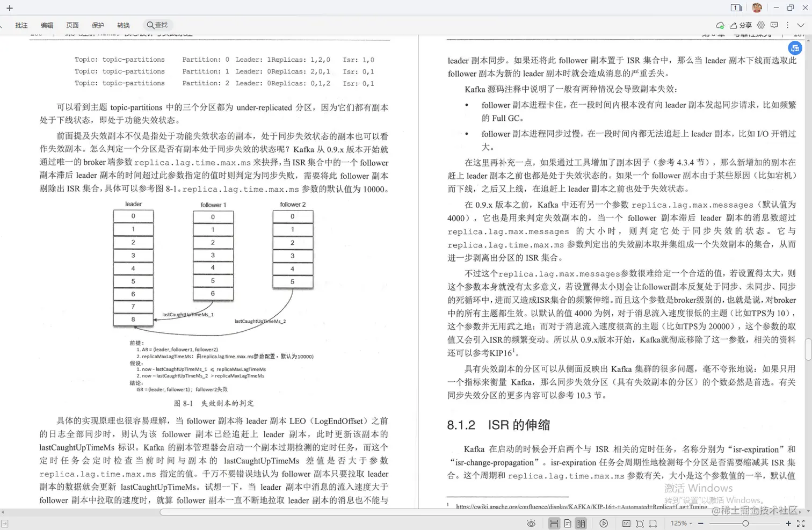Viewport: 812px width, 530px height.
Task: Switch to the 批注 annotation tab
Action: pyautogui.click(x=21, y=25)
